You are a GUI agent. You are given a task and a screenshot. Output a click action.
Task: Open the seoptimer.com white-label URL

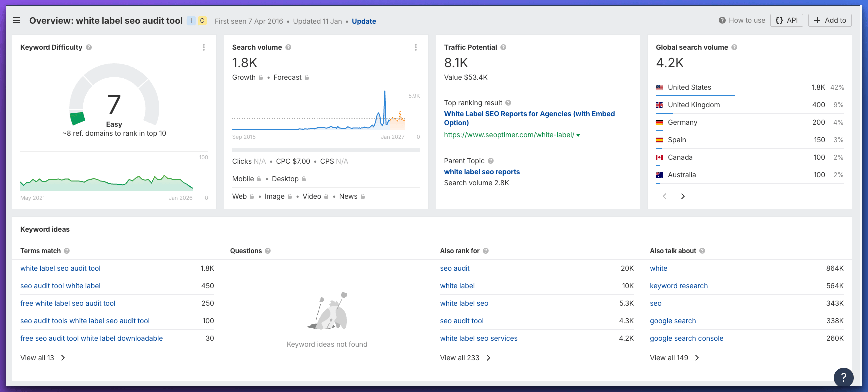[x=509, y=135]
